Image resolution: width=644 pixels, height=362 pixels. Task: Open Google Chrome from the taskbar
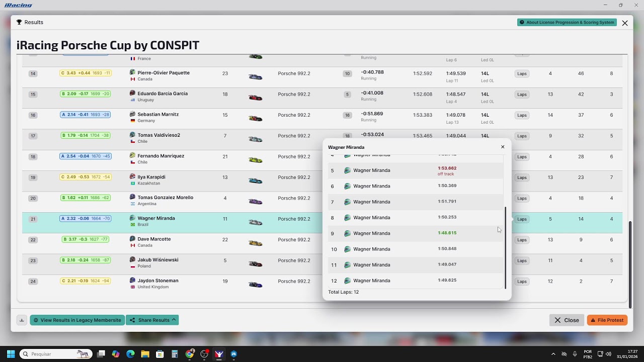coord(190,354)
